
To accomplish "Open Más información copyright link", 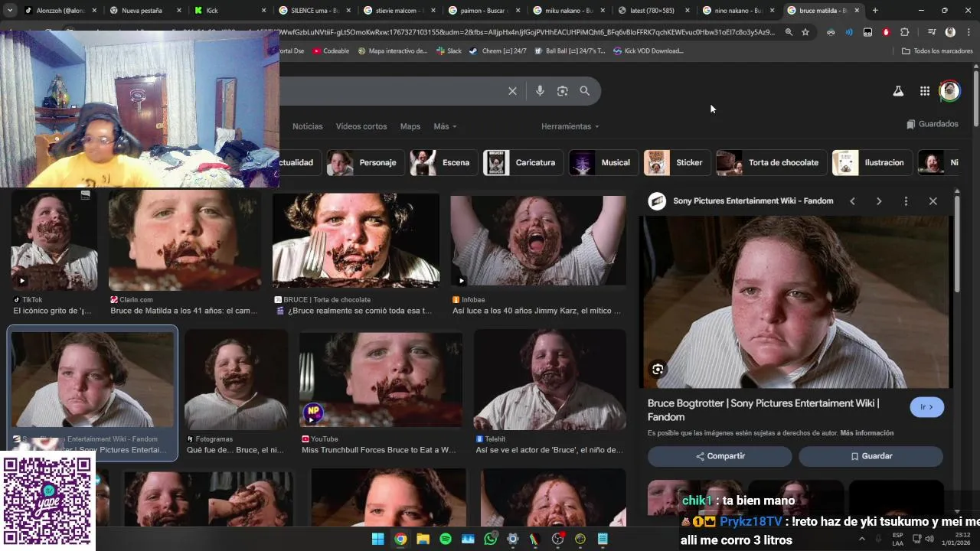I will [x=867, y=433].
